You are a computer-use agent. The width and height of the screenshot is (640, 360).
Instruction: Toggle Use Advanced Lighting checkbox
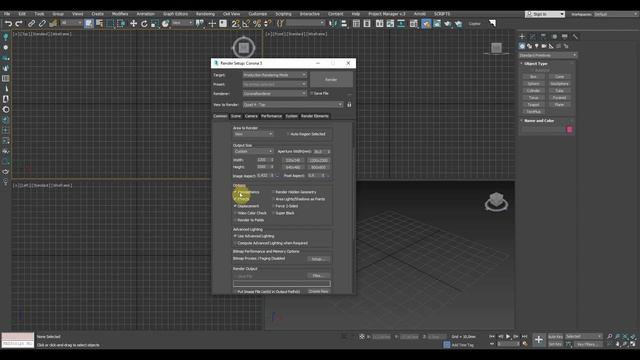(x=235, y=236)
